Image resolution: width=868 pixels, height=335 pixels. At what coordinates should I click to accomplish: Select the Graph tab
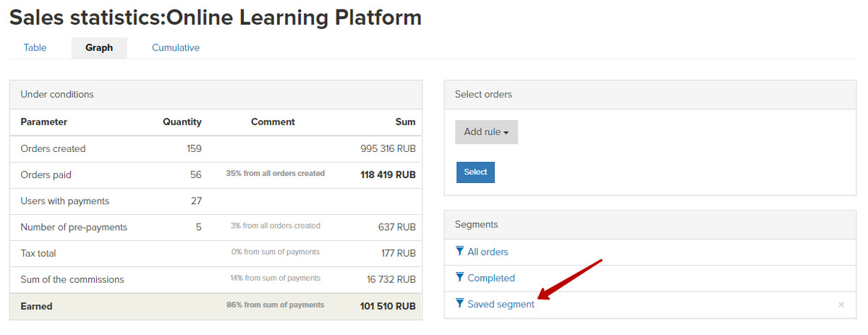coord(99,48)
